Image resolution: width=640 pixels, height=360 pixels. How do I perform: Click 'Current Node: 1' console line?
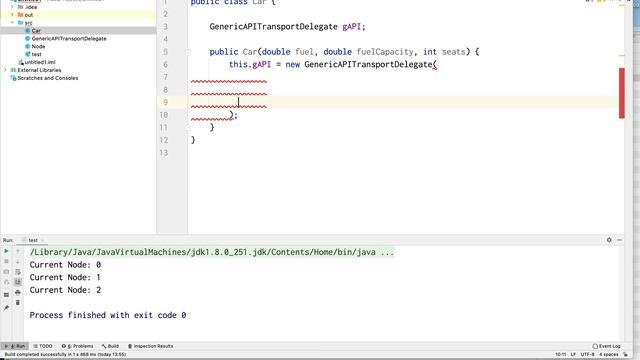65,277
